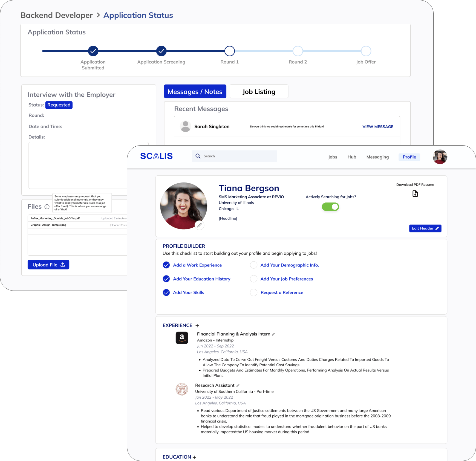
Task: Click Tiana Bergson's large profile photo
Action: point(183,206)
